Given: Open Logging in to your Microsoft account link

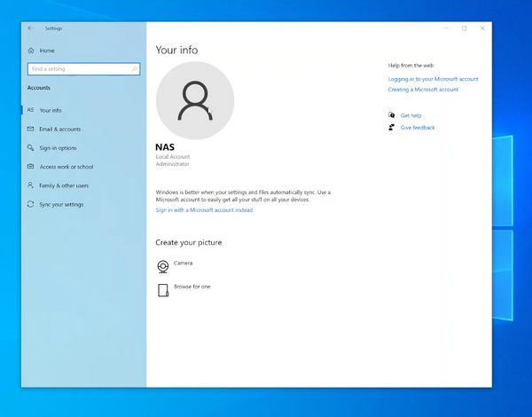Looking at the screenshot, I should tap(433, 79).
